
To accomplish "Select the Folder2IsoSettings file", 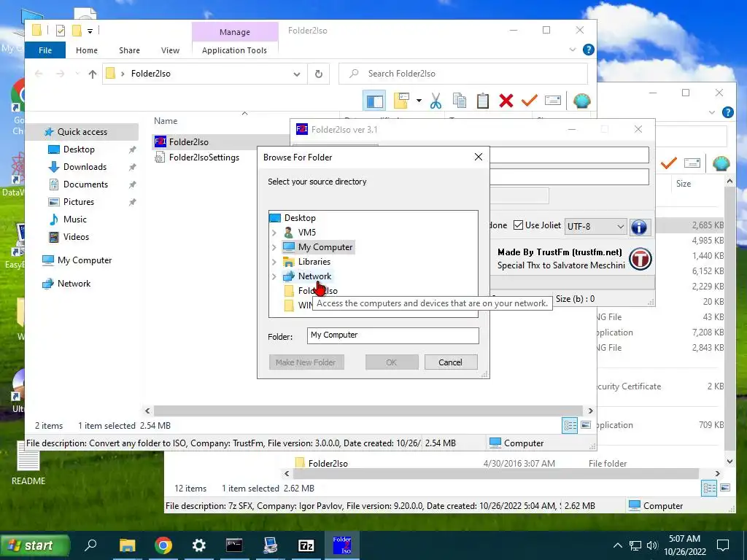I will (x=204, y=157).
